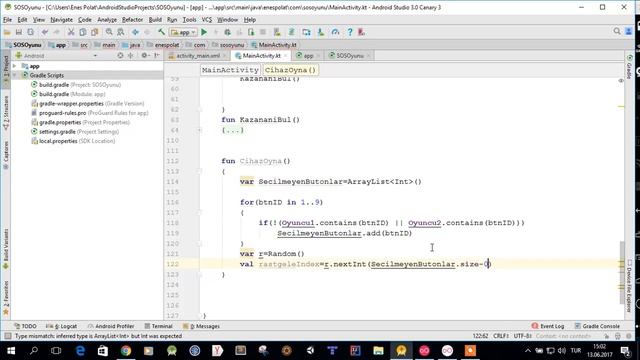Click the hide Project panel icon

pyautogui.click(x=157, y=56)
